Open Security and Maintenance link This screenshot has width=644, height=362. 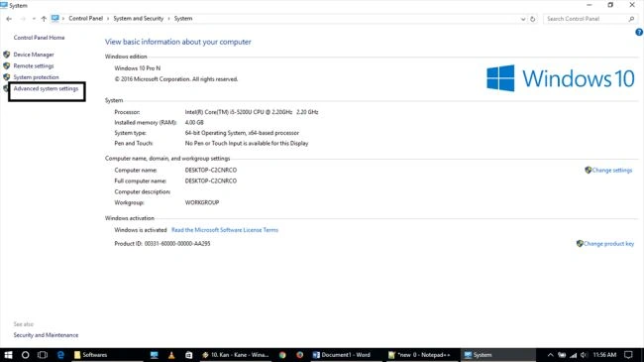click(46, 335)
